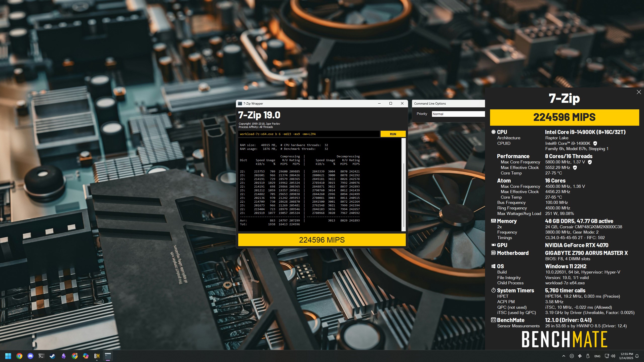Click '12.1.0 (Driver: 0.41)' version value
The width and height of the screenshot is (644, 362).
pos(568,320)
